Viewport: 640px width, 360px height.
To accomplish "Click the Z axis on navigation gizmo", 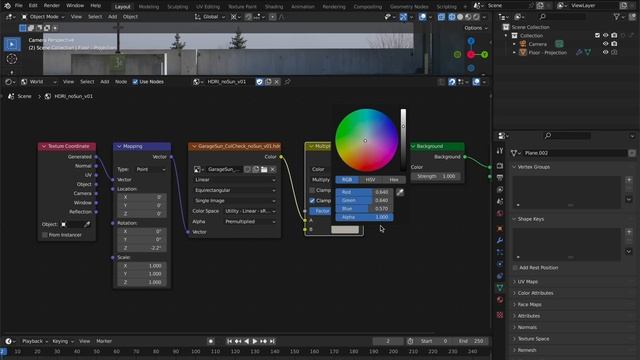I will (471, 41).
